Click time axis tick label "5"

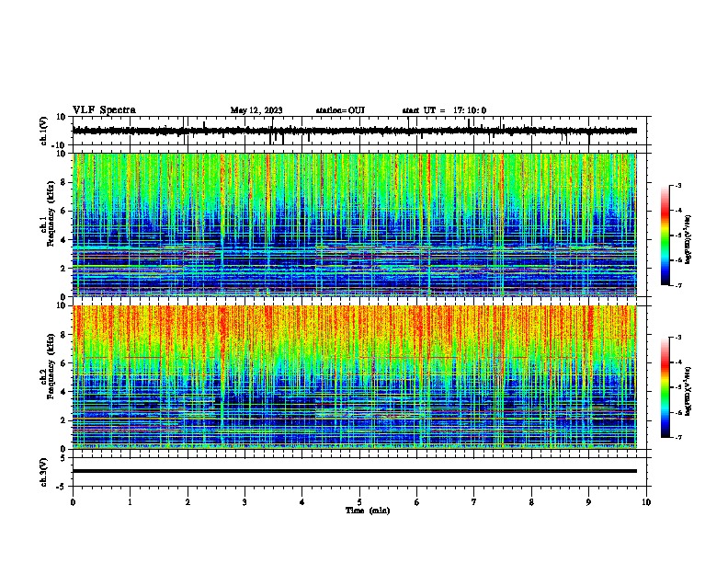point(359,502)
